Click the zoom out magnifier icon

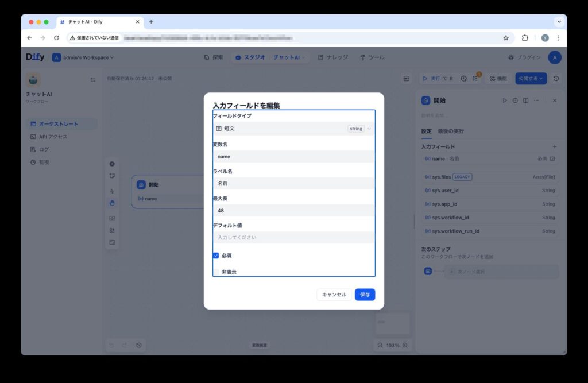point(380,345)
